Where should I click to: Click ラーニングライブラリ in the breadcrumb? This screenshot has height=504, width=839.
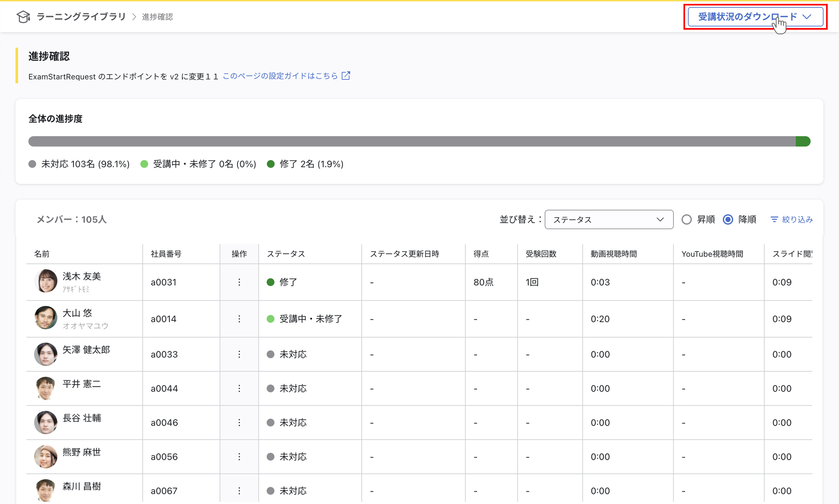tap(81, 16)
